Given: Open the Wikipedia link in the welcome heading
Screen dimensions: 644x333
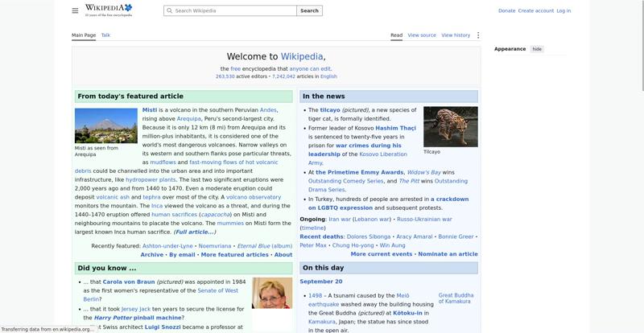Looking at the screenshot, I should coord(302,56).
